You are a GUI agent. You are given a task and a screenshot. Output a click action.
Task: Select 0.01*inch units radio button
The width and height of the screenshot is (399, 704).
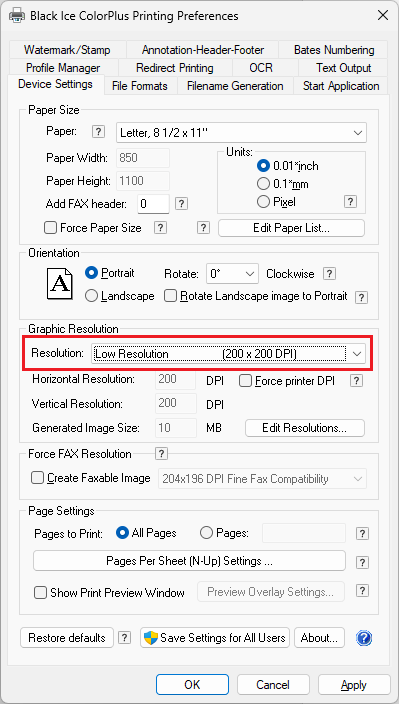(263, 166)
